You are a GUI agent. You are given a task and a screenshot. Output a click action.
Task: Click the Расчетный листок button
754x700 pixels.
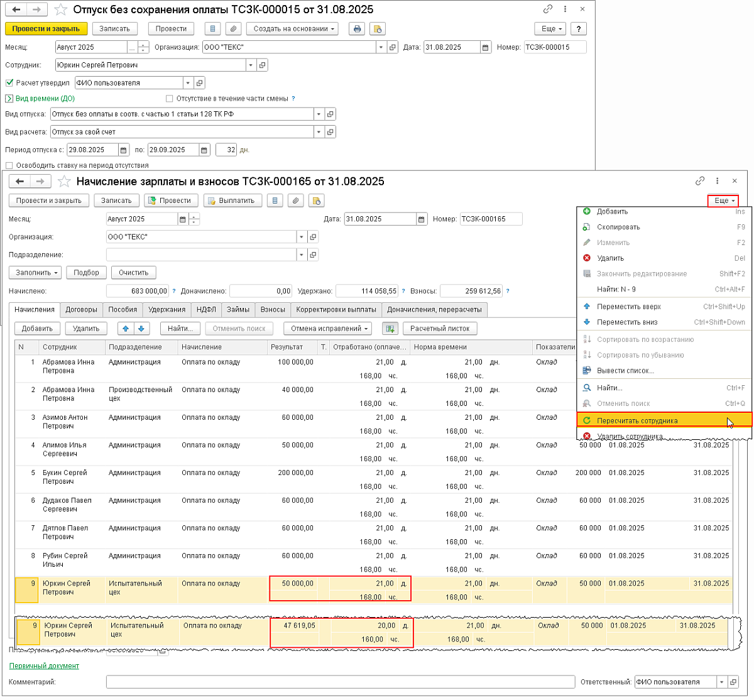pos(440,329)
